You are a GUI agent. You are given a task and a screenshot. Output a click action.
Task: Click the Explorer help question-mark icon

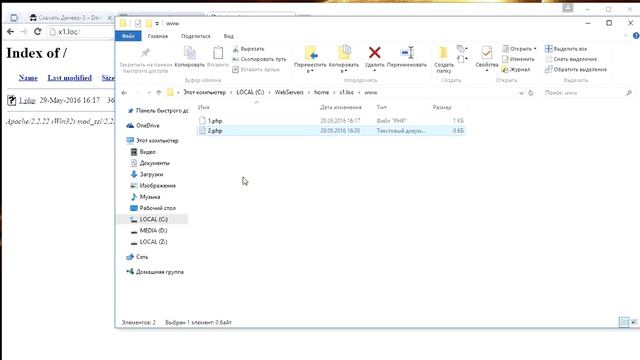(636, 36)
